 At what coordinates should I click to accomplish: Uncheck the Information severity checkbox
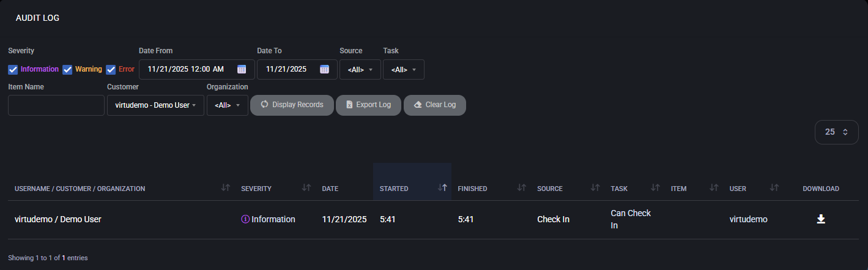(x=13, y=69)
